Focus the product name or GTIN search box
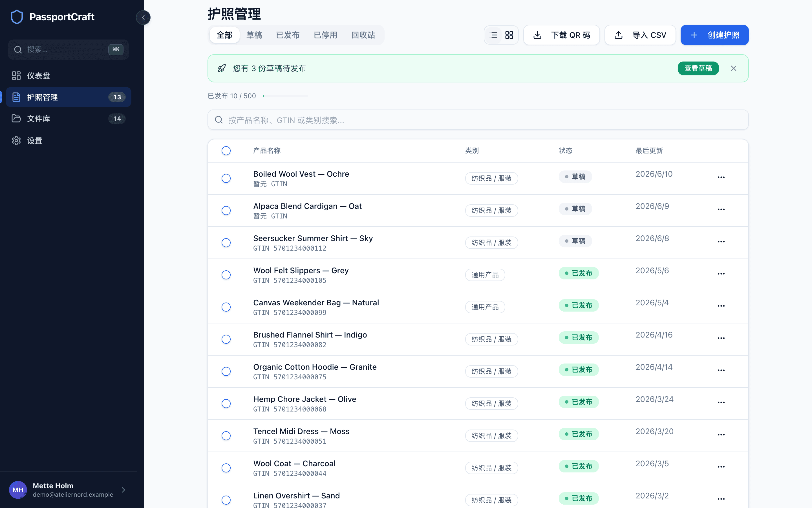The height and width of the screenshot is (508, 812). pos(478,120)
